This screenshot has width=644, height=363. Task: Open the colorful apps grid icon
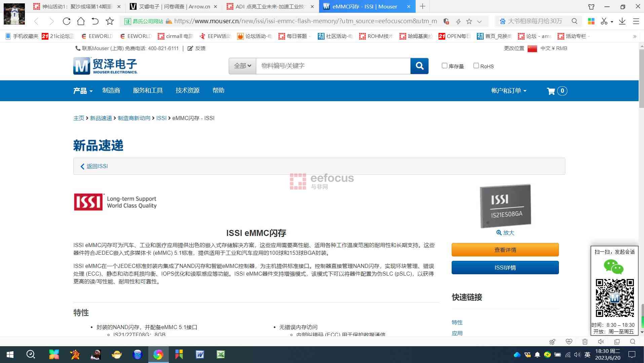pyautogui.click(x=591, y=21)
